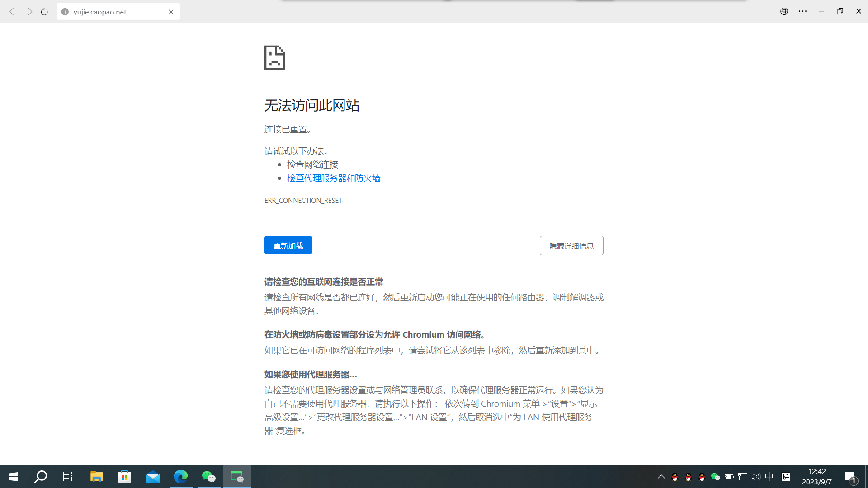Open Task View on taskbar

tap(68, 476)
